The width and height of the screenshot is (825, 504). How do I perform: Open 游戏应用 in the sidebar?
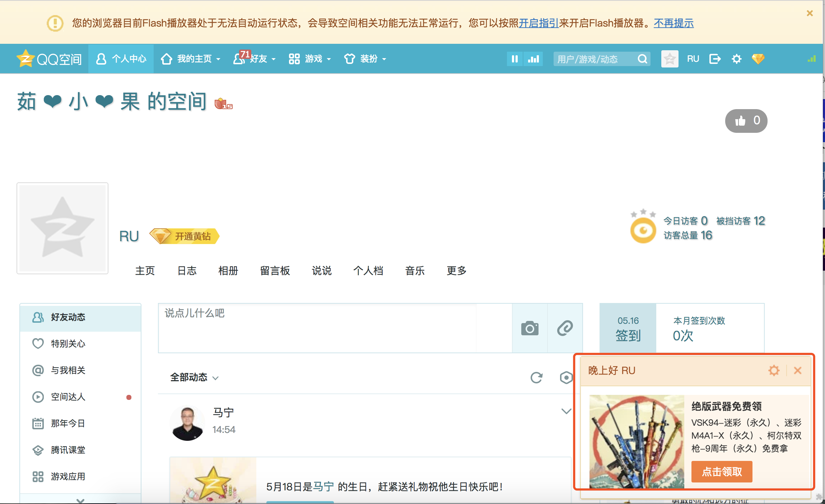[80, 476]
